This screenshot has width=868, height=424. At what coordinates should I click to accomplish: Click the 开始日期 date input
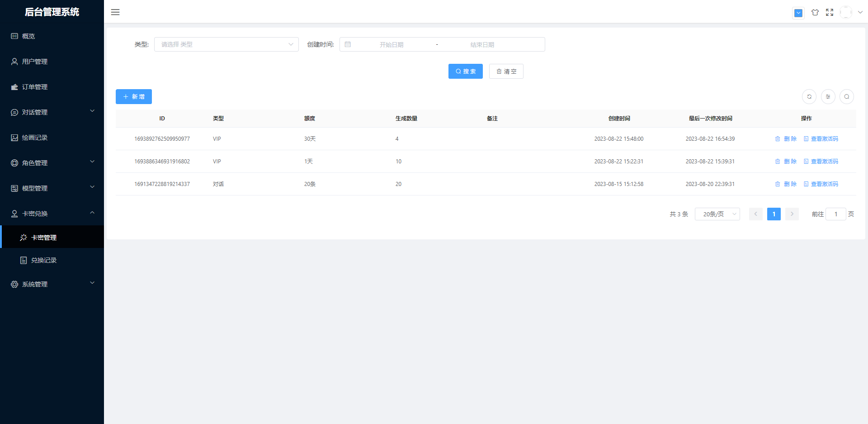(392, 45)
